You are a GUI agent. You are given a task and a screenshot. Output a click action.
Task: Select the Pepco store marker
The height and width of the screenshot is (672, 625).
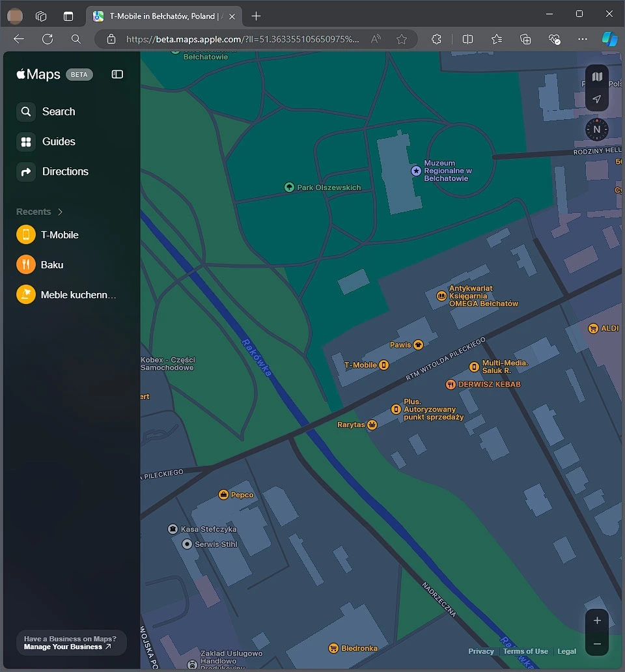223,495
